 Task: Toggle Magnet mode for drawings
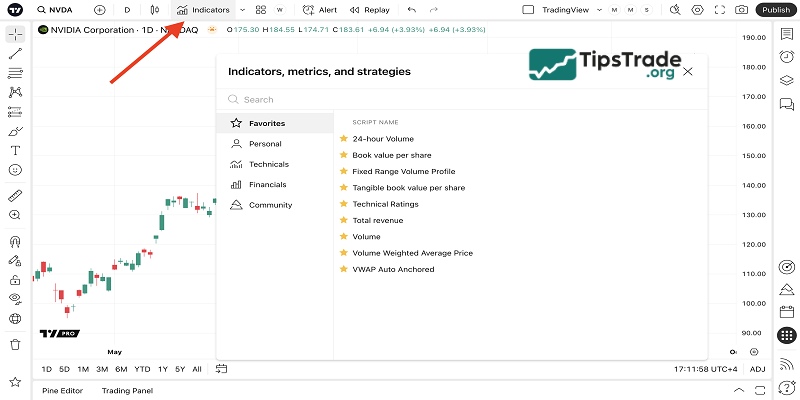[15, 241]
